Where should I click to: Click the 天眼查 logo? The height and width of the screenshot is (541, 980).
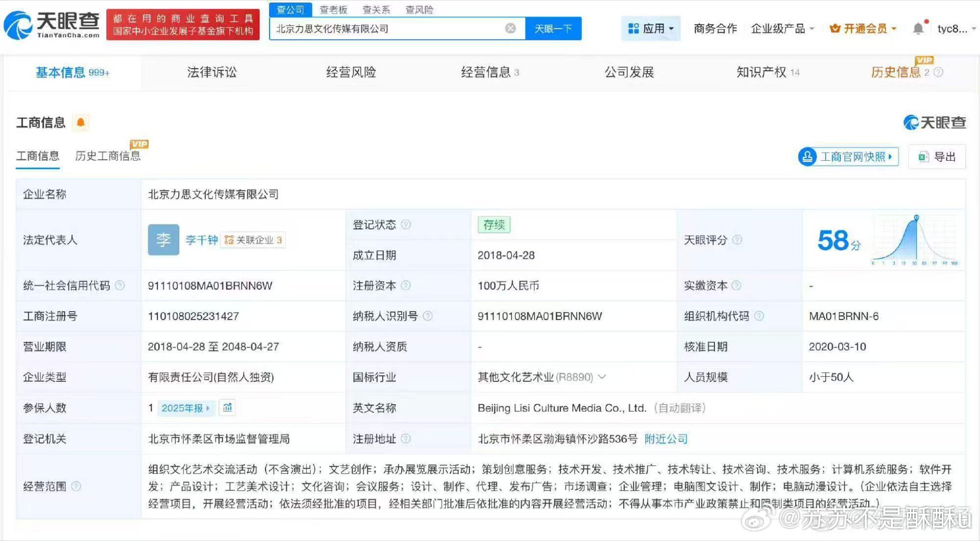click(50, 24)
